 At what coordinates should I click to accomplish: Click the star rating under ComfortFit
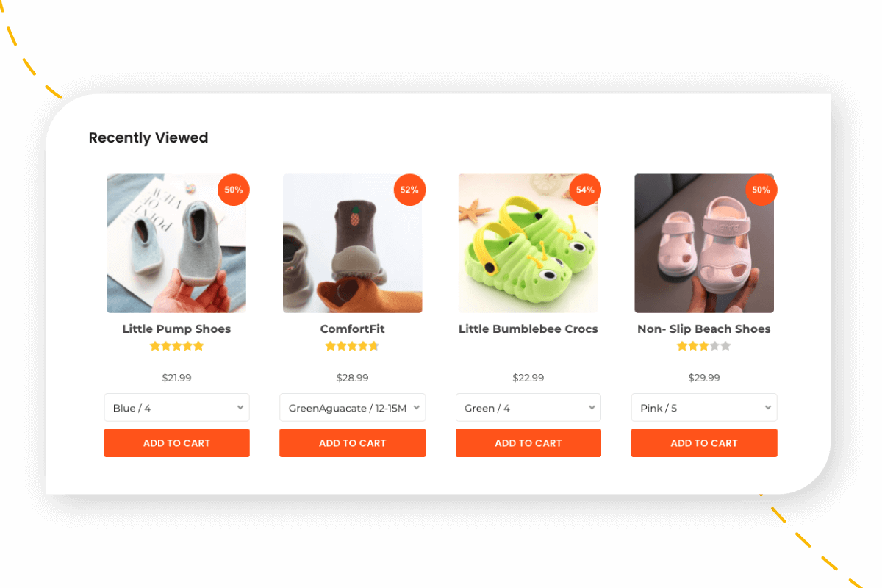352,346
